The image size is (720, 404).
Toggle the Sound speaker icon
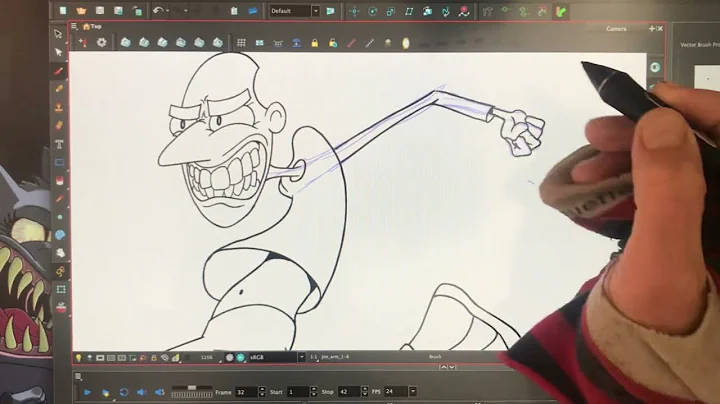pyautogui.click(x=142, y=392)
